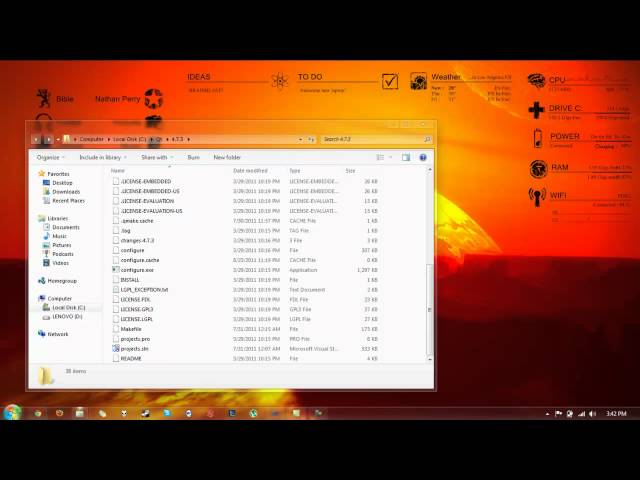Click the 3:42 PM taskbar clock

(616, 414)
